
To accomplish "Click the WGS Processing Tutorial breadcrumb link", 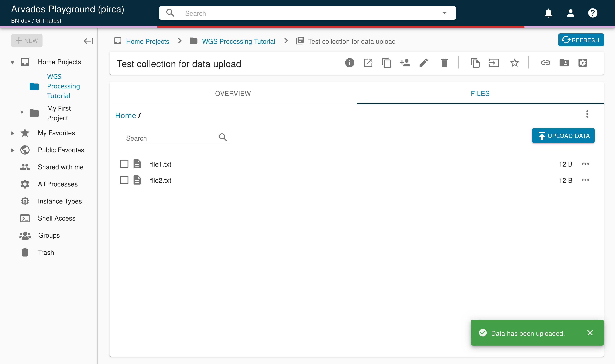I will pos(238,41).
